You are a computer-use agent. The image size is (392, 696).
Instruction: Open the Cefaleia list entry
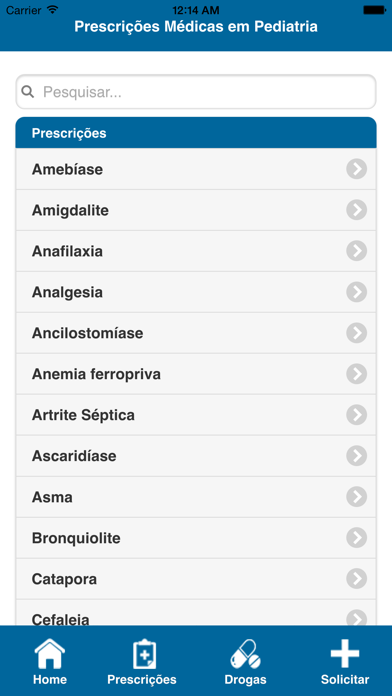pos(196,613)
